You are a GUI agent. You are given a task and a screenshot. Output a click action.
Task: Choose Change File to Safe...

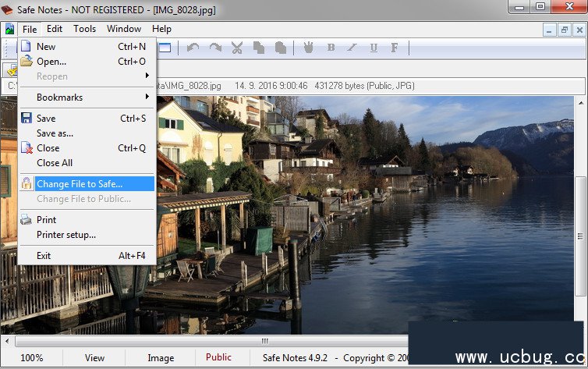coord(86,184)
